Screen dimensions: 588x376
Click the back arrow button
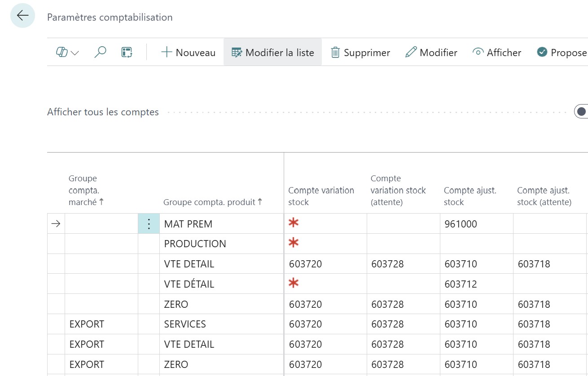pyautogui.click(x=22, y=16)
